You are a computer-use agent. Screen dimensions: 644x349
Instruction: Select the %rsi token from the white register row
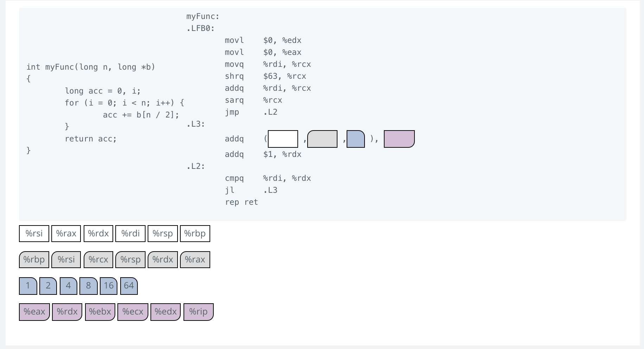pos(34,233)
